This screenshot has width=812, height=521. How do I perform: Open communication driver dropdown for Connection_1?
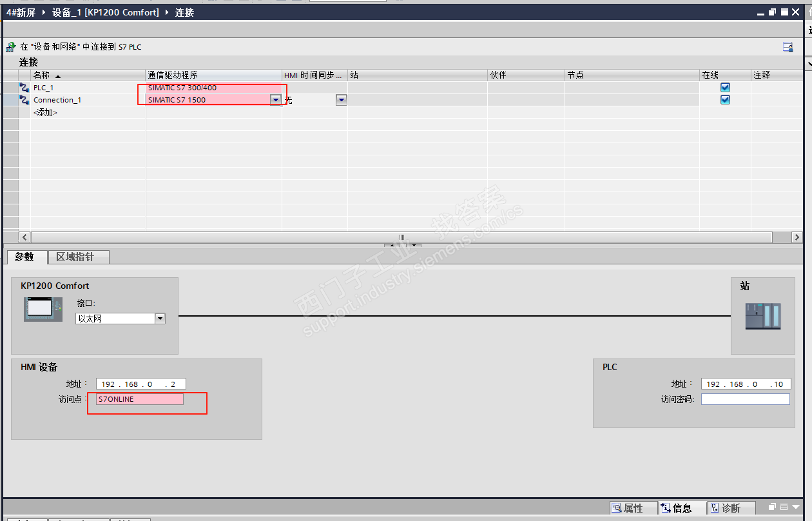click(x=276, y=100)
